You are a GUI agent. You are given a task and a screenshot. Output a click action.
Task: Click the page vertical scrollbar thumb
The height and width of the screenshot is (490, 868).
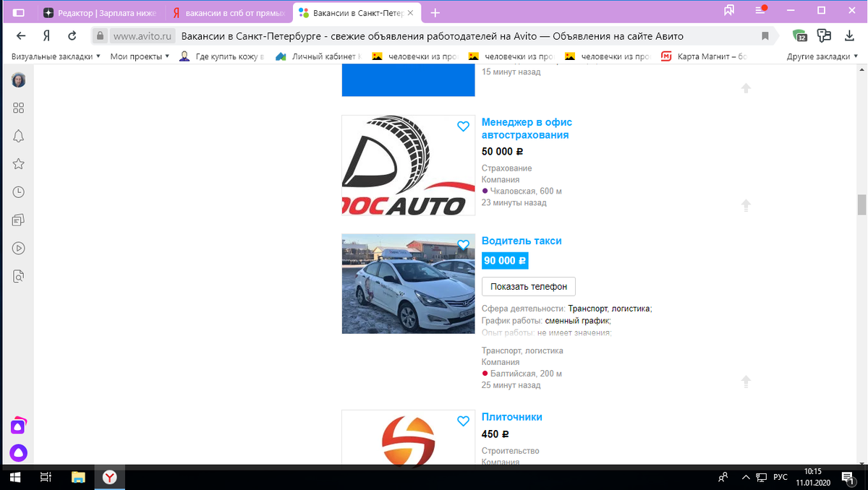click(861, 205)
